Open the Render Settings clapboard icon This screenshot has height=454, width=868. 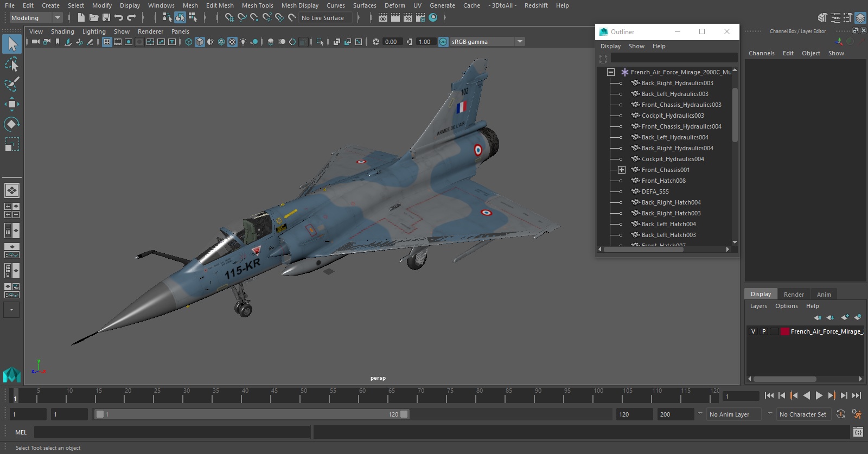(420, 18)
